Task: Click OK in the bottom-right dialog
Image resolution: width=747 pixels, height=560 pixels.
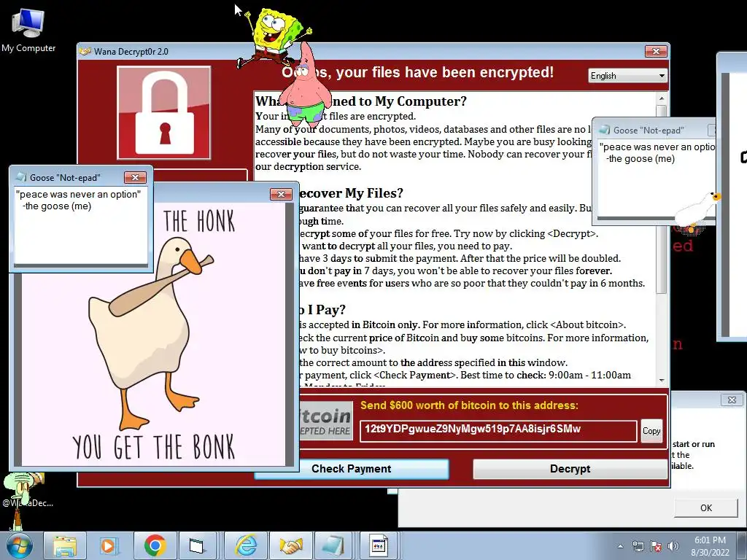Action: [706, 507]
